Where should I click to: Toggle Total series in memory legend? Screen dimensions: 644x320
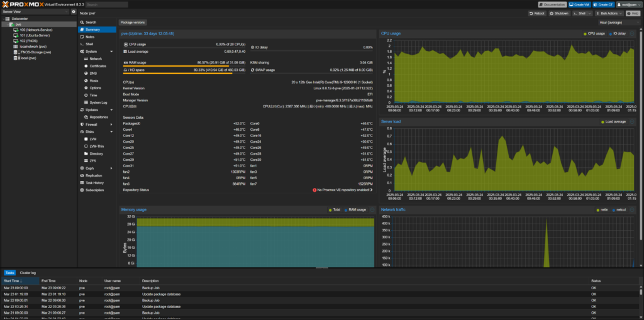click(x=335, y=209)
